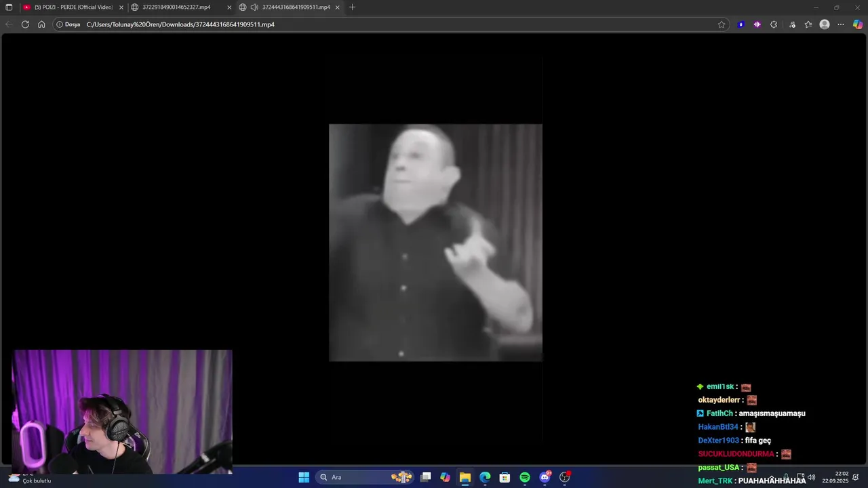Open the volume control in the tray
This screenshot has width=868, height=488.
pos(812,477)
